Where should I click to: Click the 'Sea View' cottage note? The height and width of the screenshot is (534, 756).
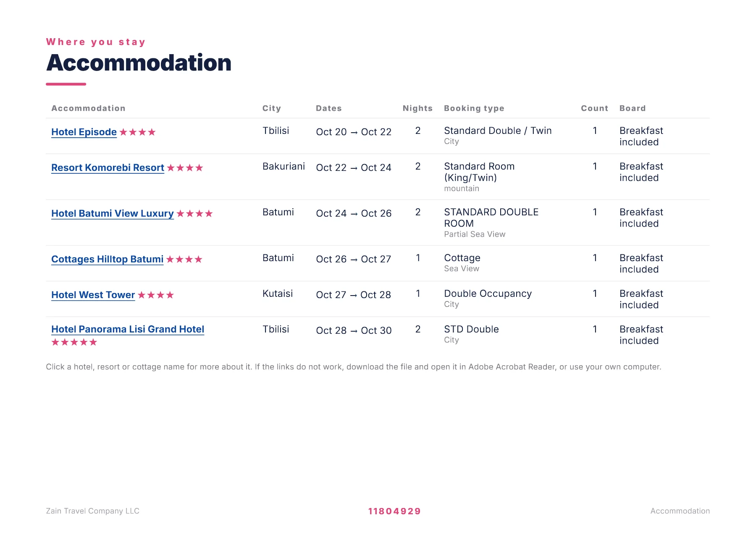coord(462,269)
